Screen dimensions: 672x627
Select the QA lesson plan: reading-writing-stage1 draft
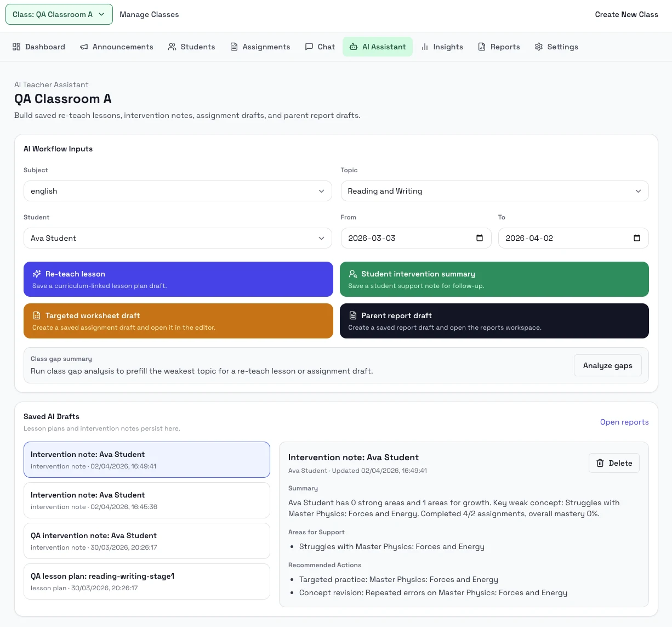[146, 581]
